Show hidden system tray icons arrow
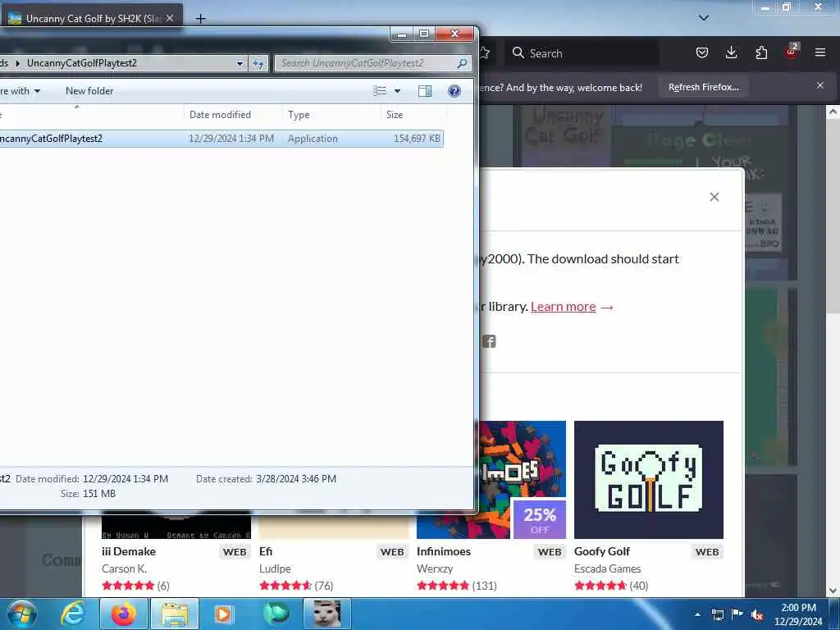 point(697,614)
